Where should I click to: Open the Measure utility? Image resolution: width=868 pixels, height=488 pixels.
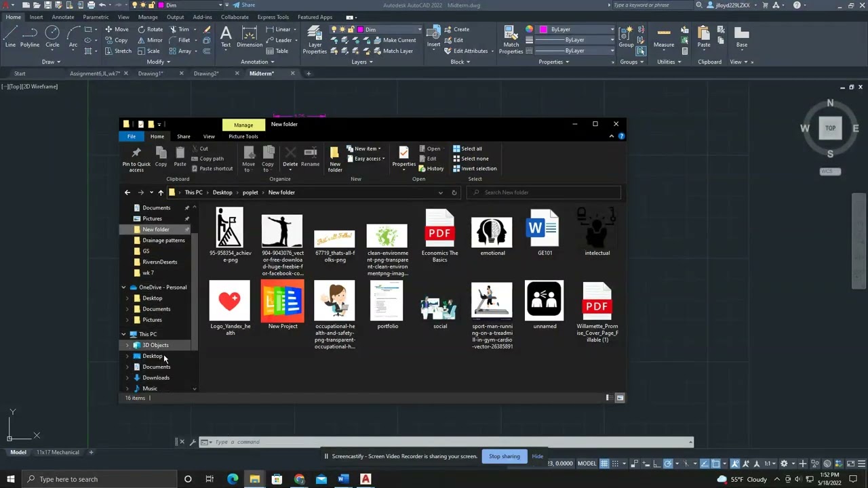(x=664, y=37)
